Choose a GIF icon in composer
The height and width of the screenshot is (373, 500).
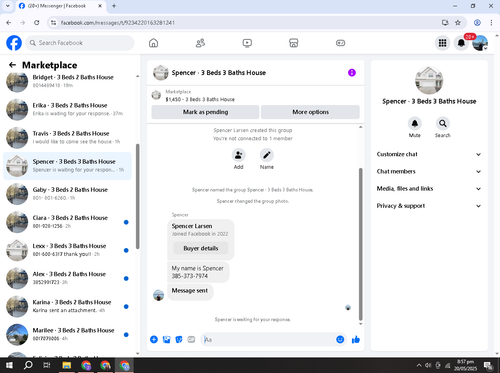tap(191, 340)
